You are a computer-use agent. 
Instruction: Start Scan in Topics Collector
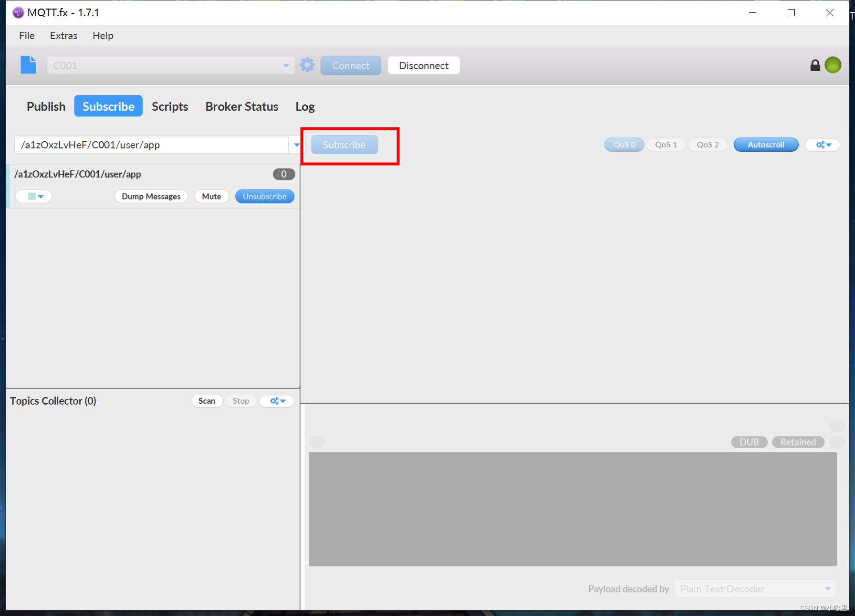(x=207, y=401)
